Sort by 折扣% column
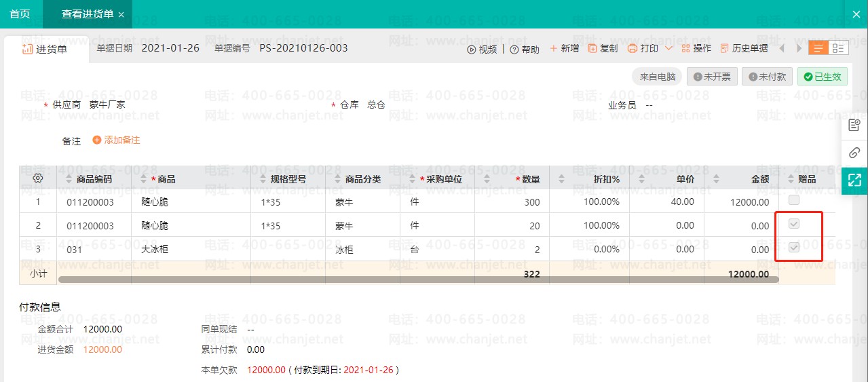This screenshot has height=382, width=868. pos(561,179)
